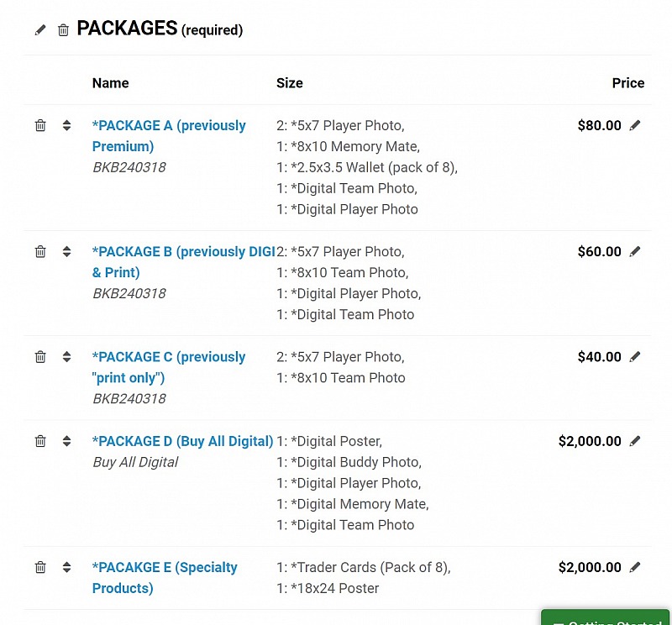Viewport: 672px width, 625px height.
Task: Open the PACKAGE D (Buy All Digital) link
Action: [182, 441]
